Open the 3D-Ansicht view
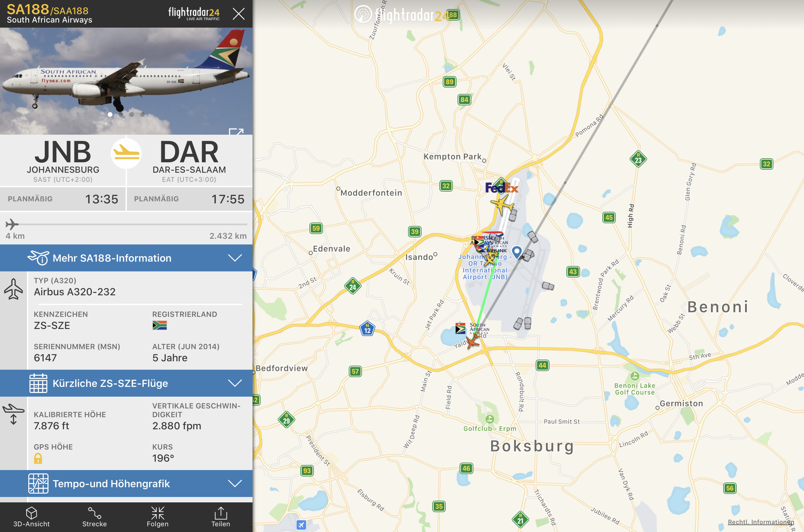 tap(32, 517)
